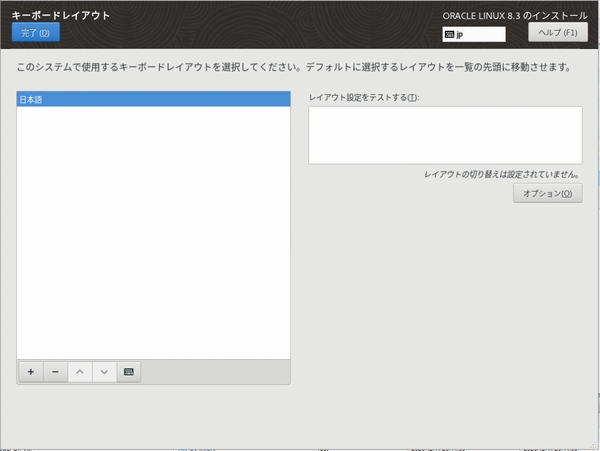The height and width of the screenshot is (451, 600).
Task: Remove the selected layout with minus button
Action: 55,371
